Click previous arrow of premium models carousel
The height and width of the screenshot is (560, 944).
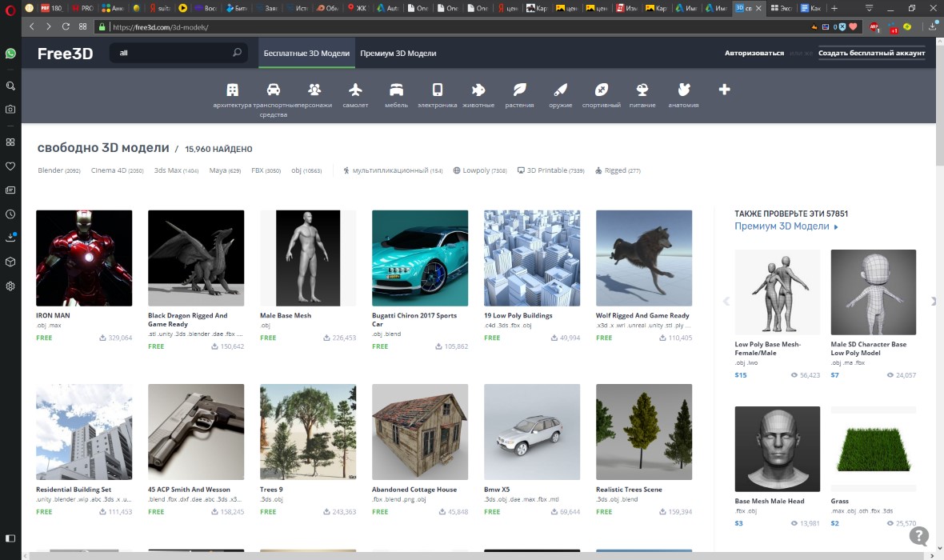coord(726,301)
